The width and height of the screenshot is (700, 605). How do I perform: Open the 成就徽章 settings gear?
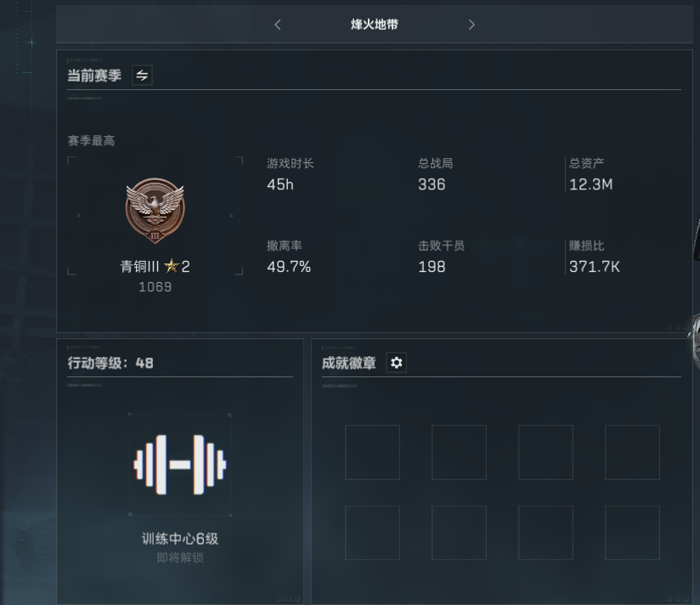396,363
